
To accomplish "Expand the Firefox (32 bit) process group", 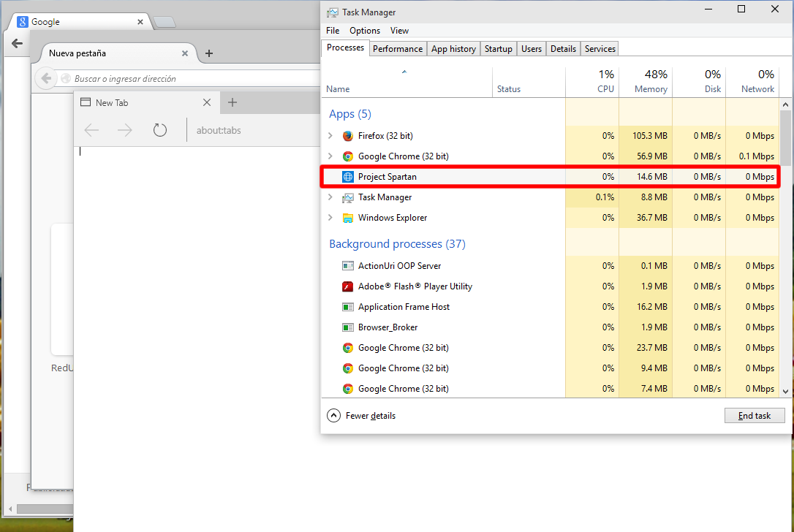I will (330, 136).
